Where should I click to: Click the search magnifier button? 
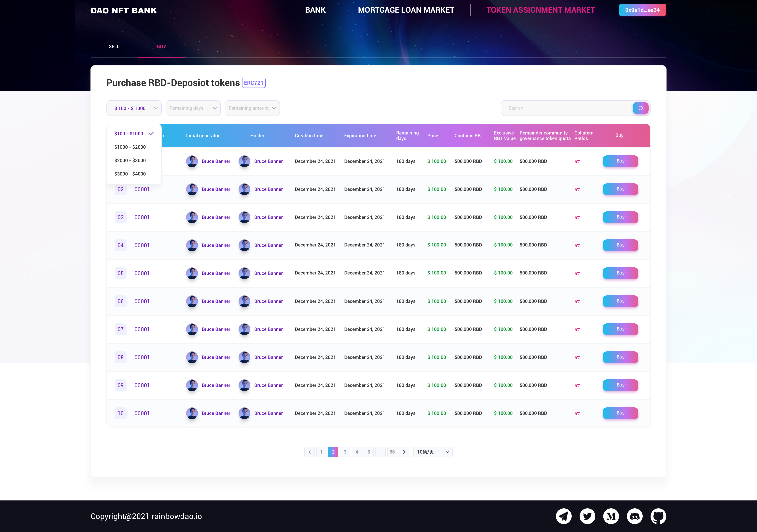point(640,108)
